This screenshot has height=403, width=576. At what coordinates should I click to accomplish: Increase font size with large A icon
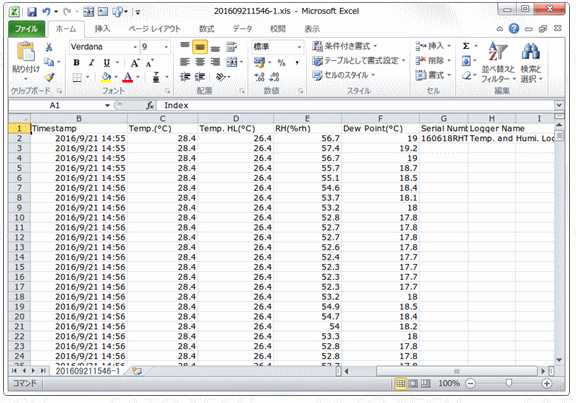(134, 63)
